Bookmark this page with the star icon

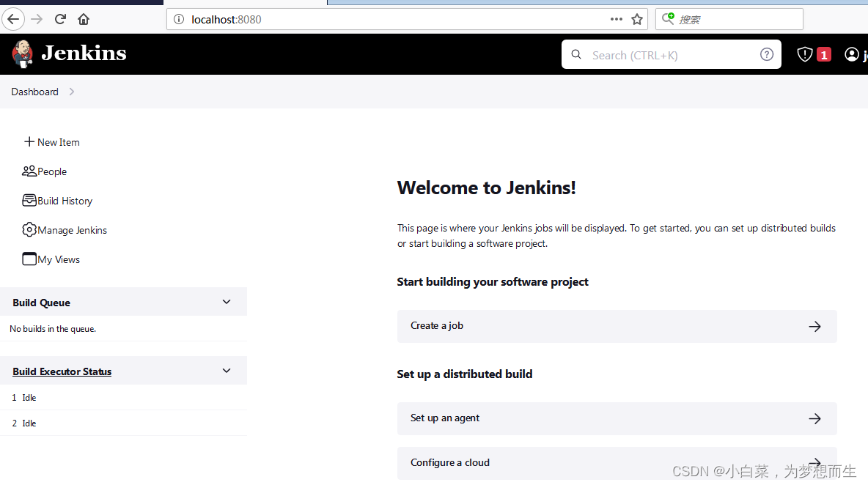(x=637, y=19)
